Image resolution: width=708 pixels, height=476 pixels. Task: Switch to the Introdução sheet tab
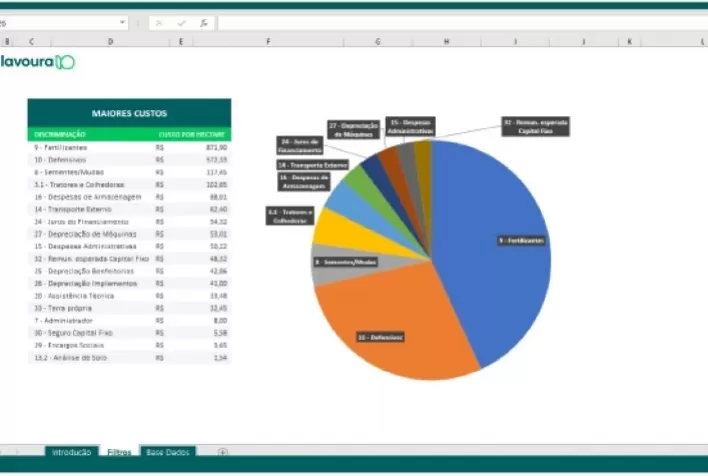(71, 452)
